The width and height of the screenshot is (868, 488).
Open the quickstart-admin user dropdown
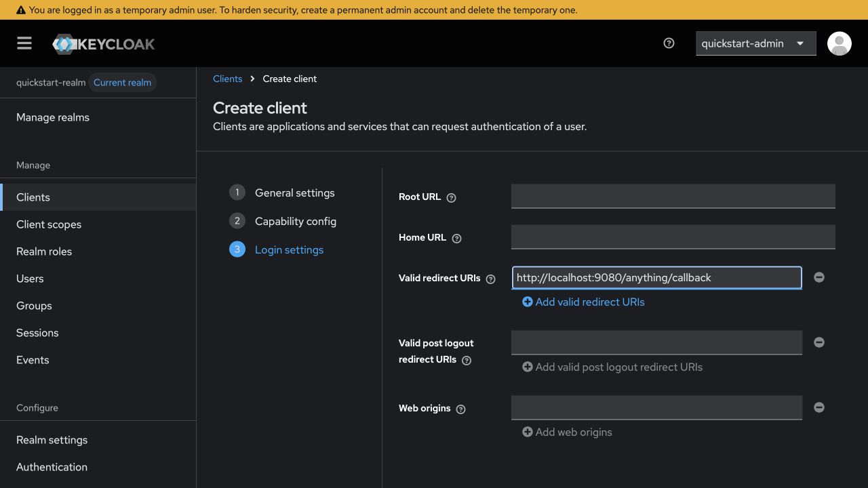(x=755, y=43)
